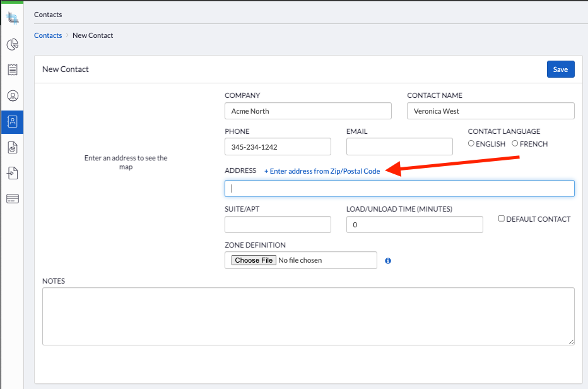588x389 pixels.
Task: Open the credit card billing icon
Action: [13, 199]
